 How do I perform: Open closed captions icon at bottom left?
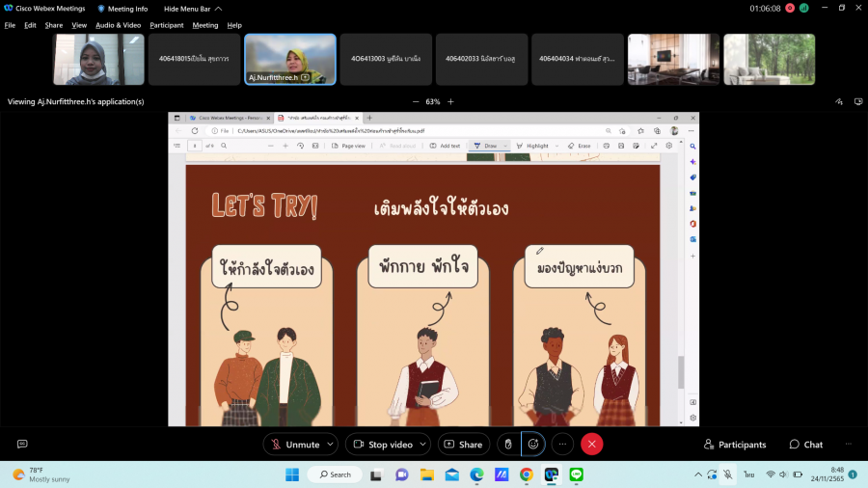pos(22,444)
